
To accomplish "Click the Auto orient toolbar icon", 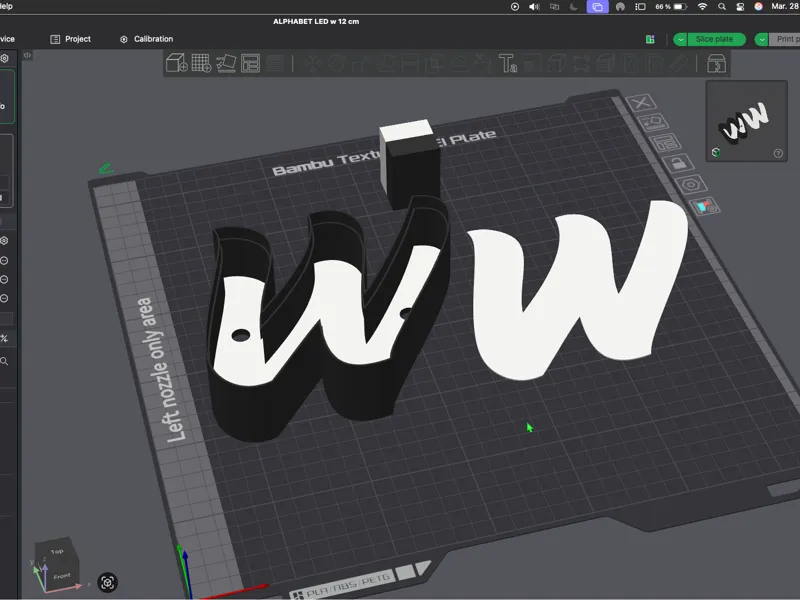I will click(226, 63).
